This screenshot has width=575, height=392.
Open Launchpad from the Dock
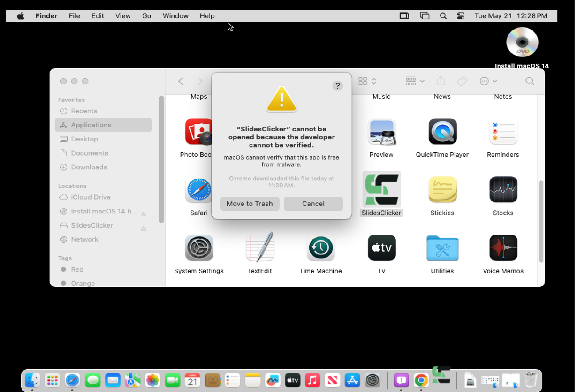pyautogui.click(x=52, y=381)
